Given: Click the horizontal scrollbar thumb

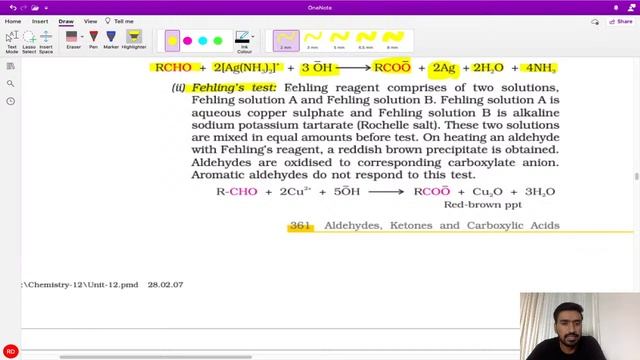Looking at the screenshot, I should tap(156, 357).
